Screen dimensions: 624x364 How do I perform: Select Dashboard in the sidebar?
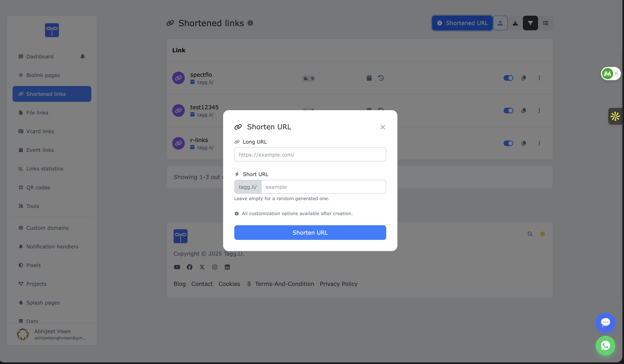coord(40,56)
